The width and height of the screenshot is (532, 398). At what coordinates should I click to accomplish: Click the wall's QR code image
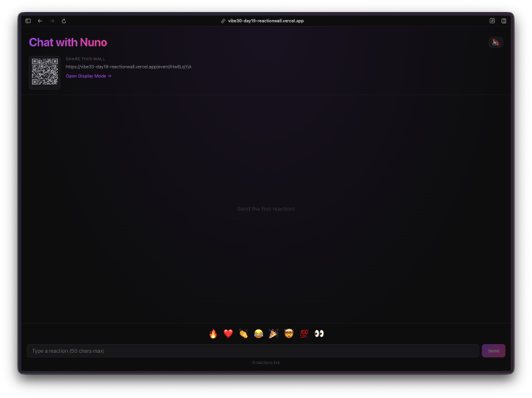click(45, 72)
